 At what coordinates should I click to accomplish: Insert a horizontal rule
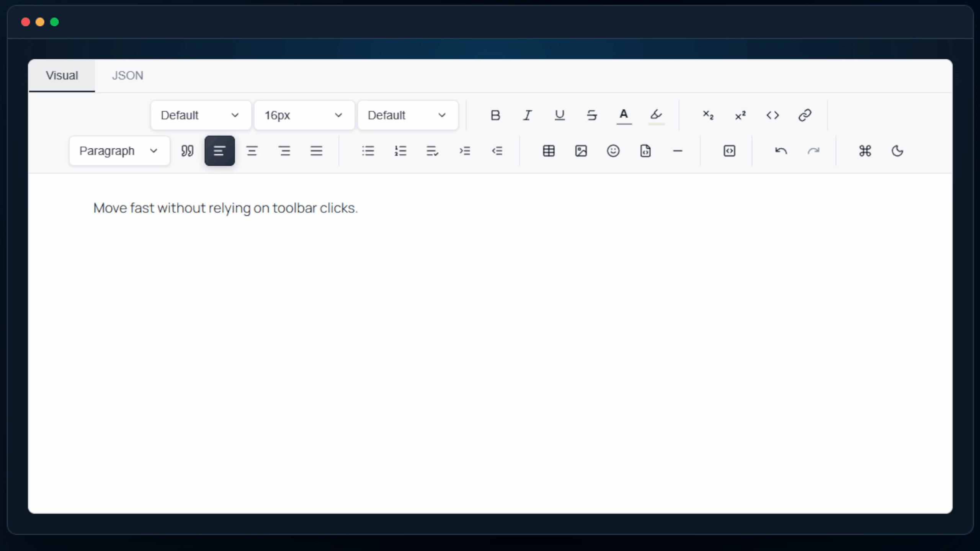pyautogui.click(x=678, y=151)
